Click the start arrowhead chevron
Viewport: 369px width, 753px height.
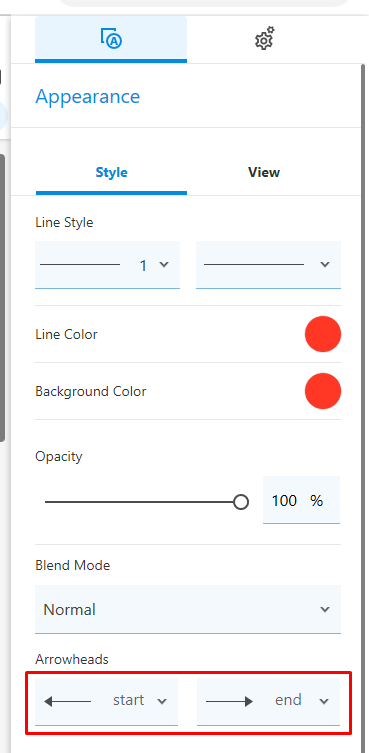(x=162, y=702)
